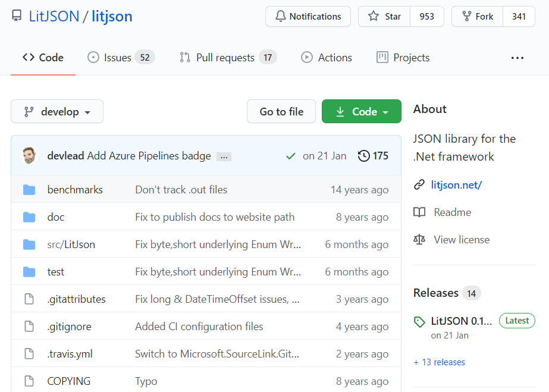Fork the litjson repository
The width and height of the screenshot is (549, 392).
pos(477,17)
